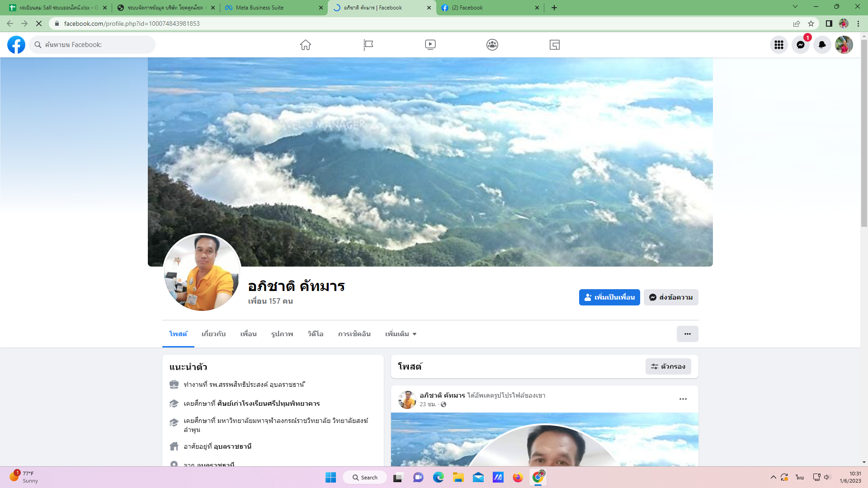This screenshot has height=488, width=868.
Task: Open profile three-dots options menu
Action: tap(687, 334)
